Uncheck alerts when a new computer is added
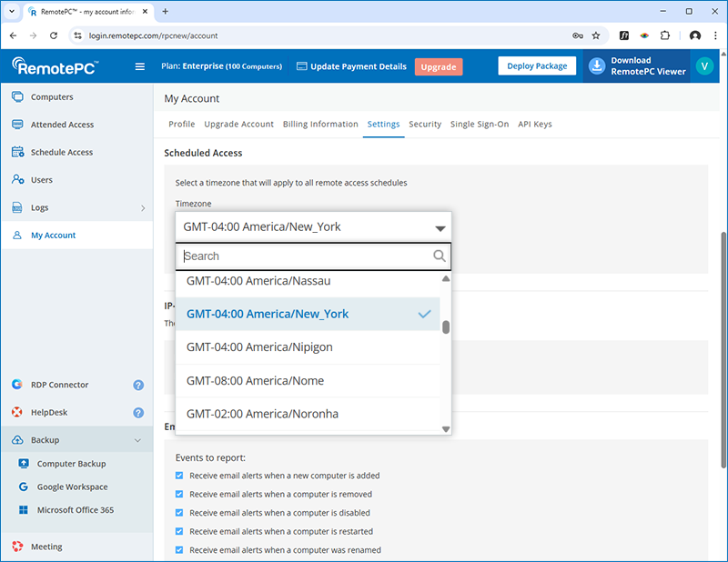 click(179, 476)
